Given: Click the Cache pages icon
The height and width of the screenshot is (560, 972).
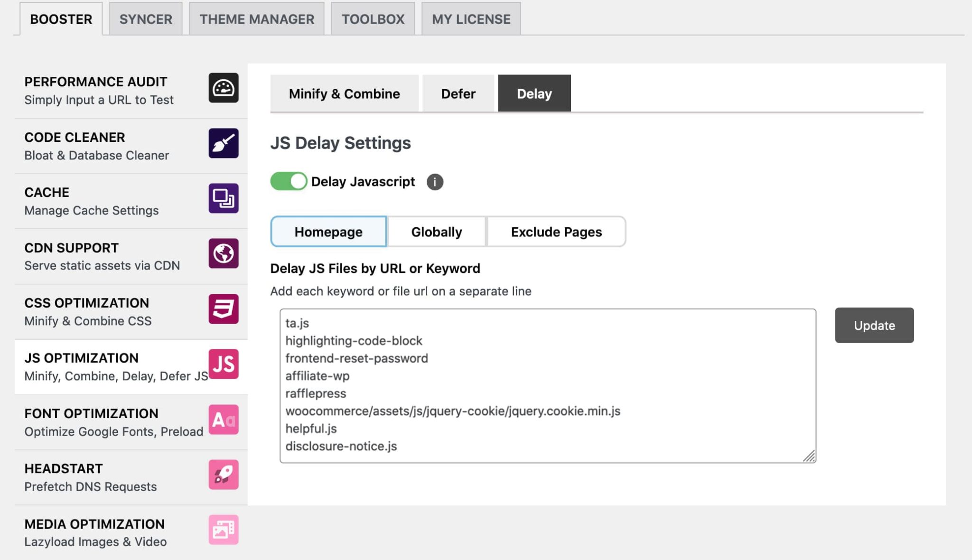Looking at the screenshot, I should tap(223, 199).
